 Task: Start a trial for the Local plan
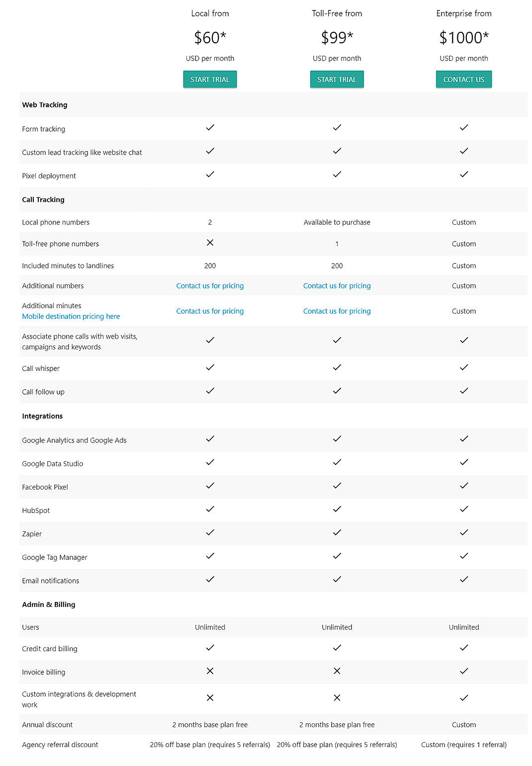(x=210, y=79)
